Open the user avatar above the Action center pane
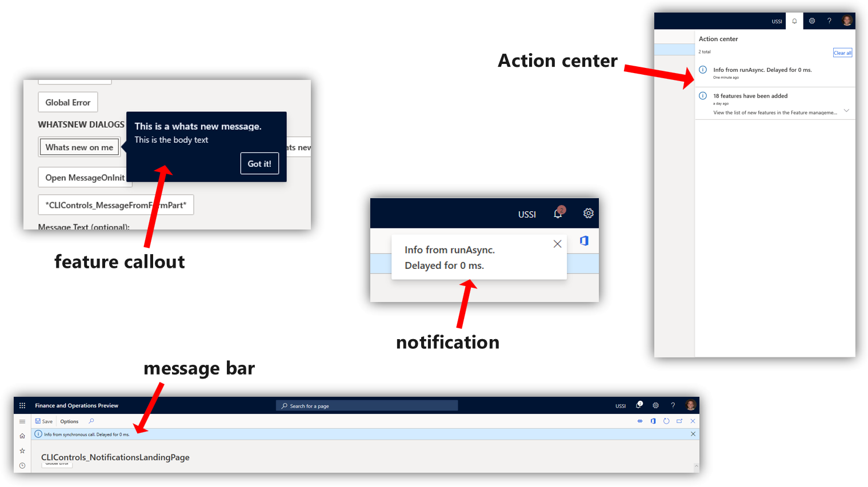868x487 pixels. tap(847, 21)
